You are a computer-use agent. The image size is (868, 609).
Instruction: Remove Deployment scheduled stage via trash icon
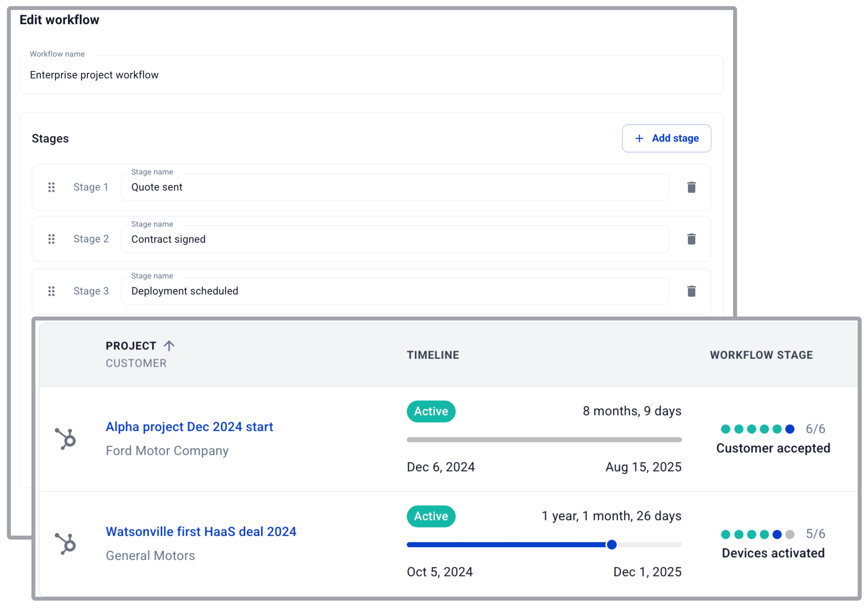691,291
